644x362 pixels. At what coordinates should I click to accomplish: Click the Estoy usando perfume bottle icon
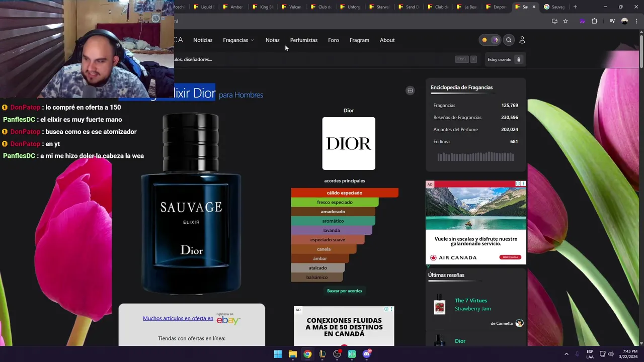point(519,59)
